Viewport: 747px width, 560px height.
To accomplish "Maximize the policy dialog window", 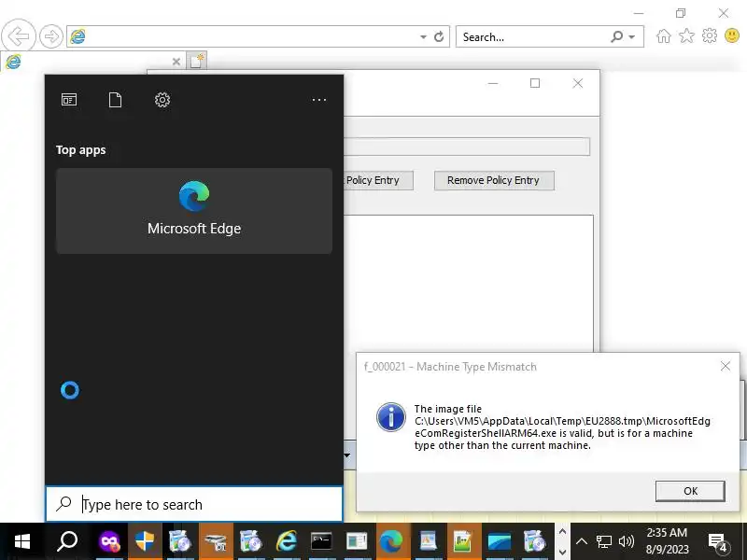I will (x=535, y=83).
